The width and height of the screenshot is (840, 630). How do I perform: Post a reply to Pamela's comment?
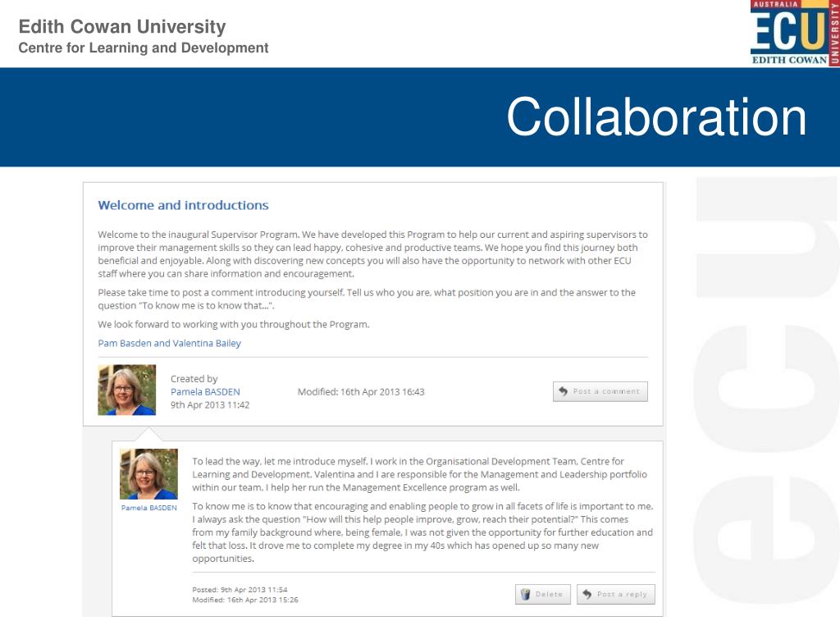click(x=615, y=594)
